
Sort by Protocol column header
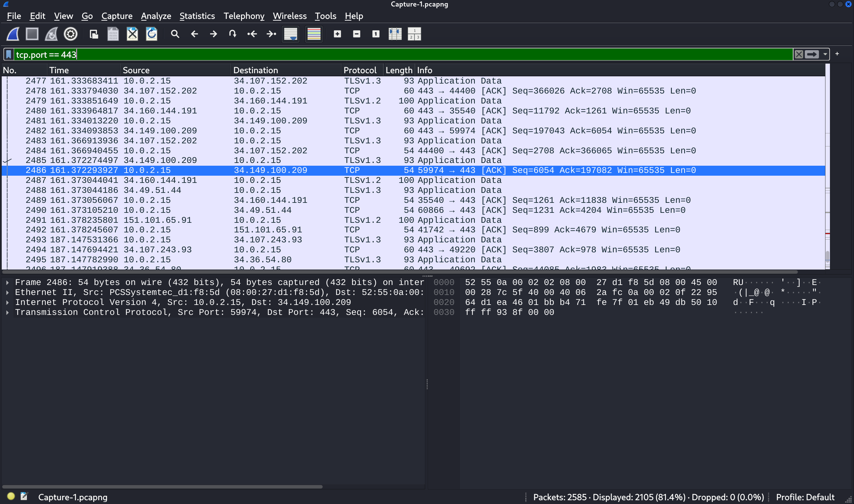(x=363, y=70)
